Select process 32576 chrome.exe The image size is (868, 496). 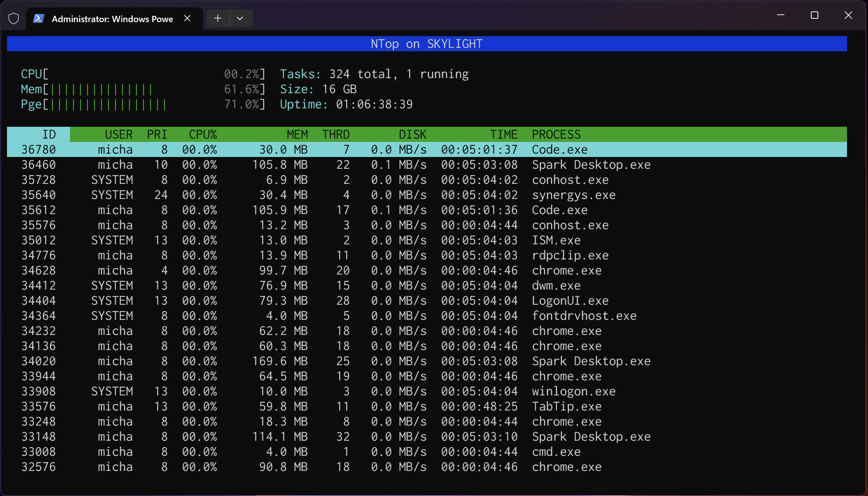pyautogui.click(x=427, y=467)
